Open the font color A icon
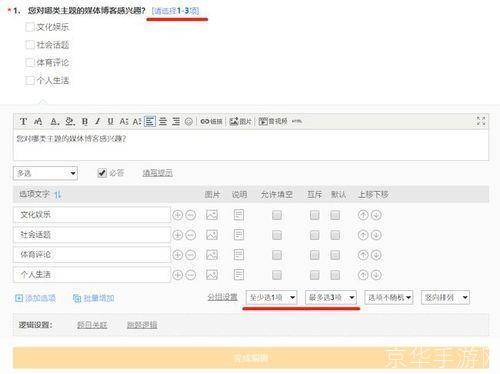The height and width of the screenshot is (374, 500). point(55,121)
